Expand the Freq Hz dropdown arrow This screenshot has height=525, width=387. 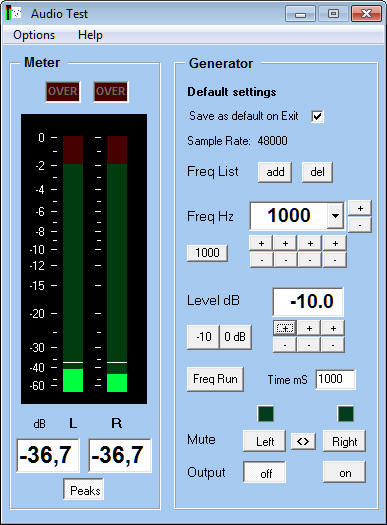[335, 216]
